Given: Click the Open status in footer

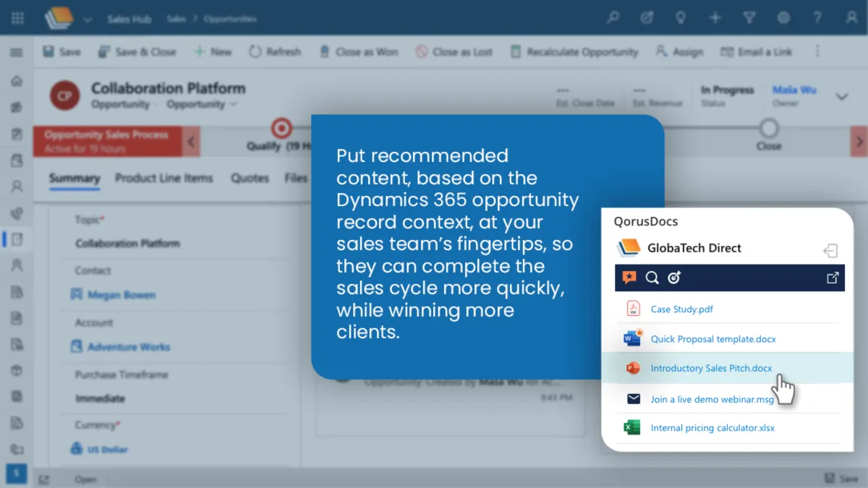Looking at the screenshot, I should pos(85,479).
